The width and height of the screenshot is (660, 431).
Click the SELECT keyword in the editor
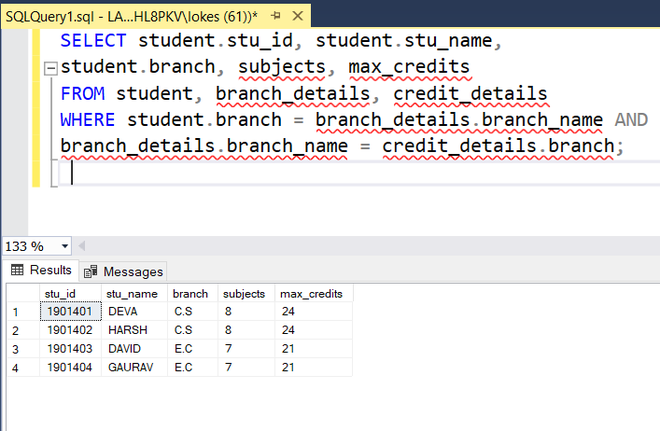(93, 40)
